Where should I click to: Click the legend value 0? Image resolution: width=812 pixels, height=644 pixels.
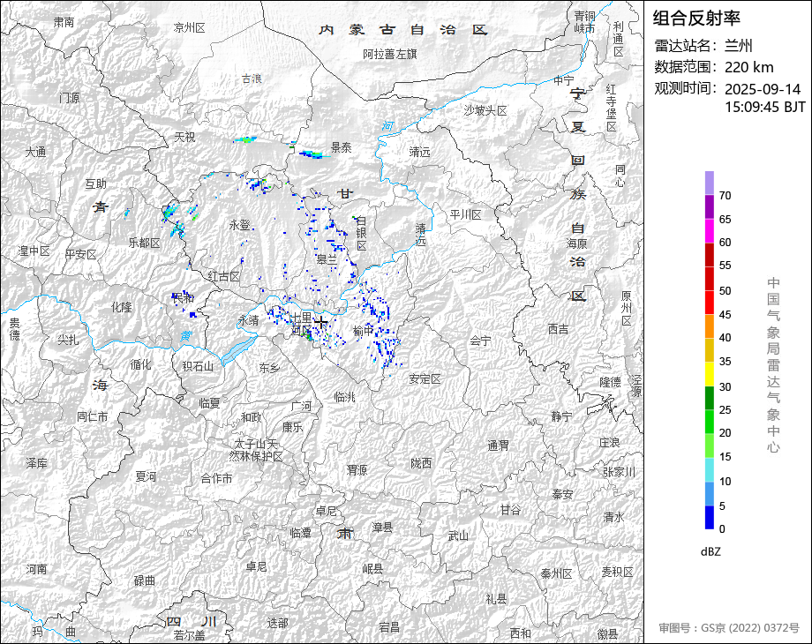[722, 529]
